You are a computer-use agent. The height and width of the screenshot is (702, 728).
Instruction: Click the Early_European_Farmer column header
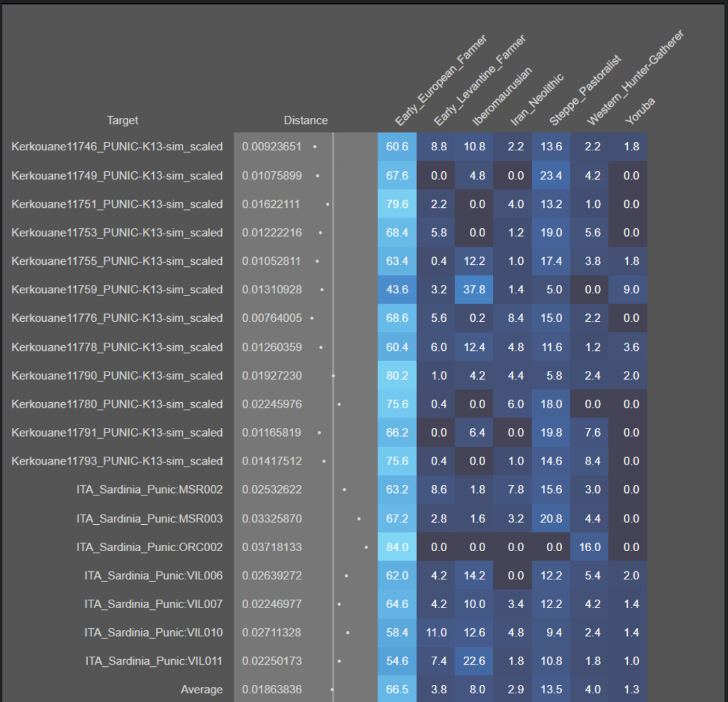440,81
